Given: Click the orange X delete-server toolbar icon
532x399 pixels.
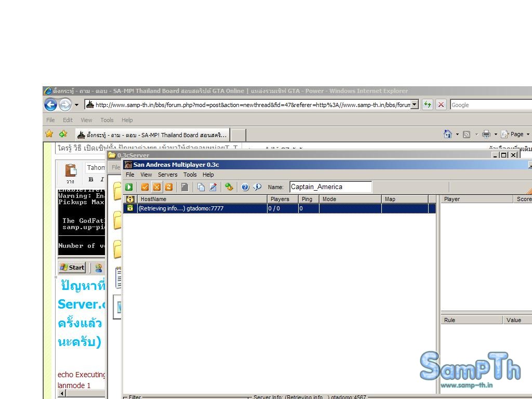Looking at the screenshot, I should (157, 187).
